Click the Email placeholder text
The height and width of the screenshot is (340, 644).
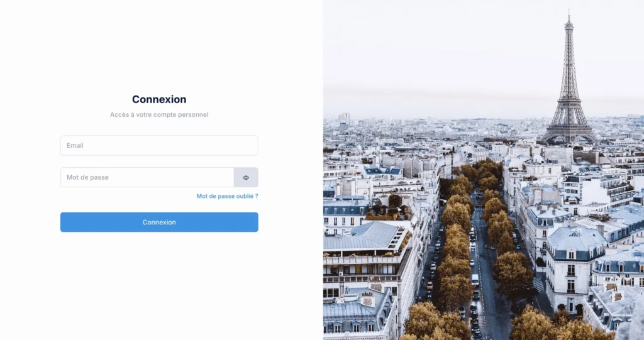(75, 145)
